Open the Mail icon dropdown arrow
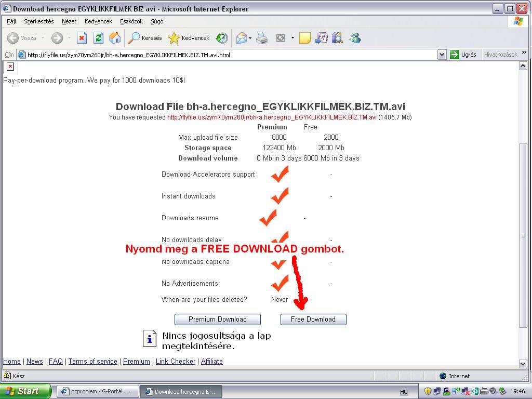 pos(250,38)
